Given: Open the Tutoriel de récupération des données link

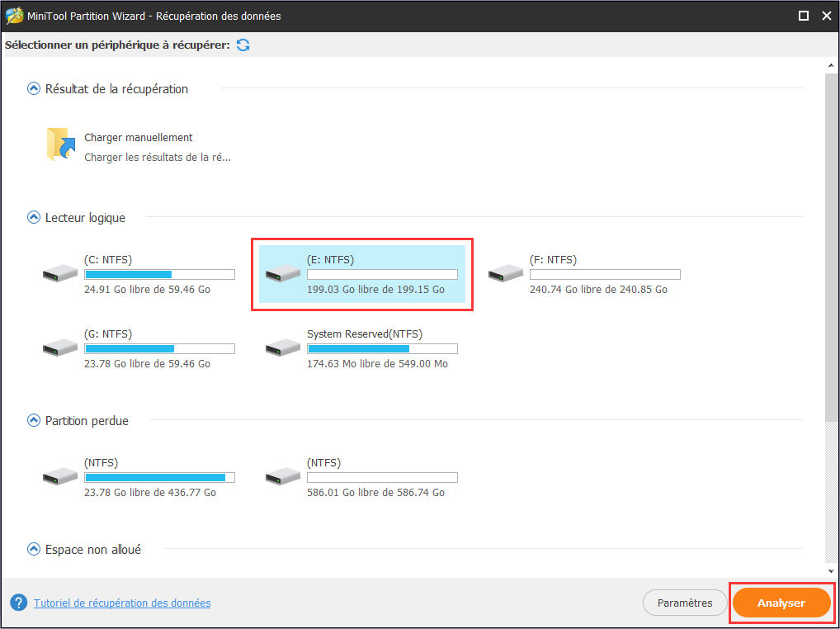Looking at the screenshot, I should (122, 603).
